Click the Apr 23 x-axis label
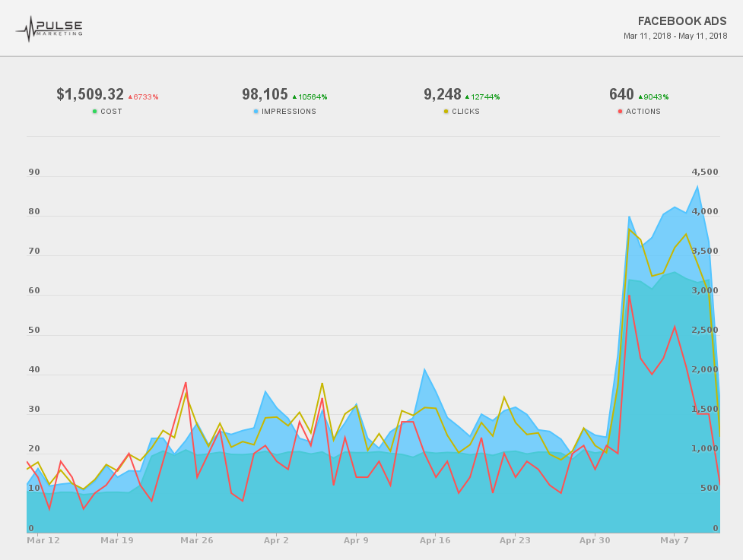The image size is (743, 560). 515,540
